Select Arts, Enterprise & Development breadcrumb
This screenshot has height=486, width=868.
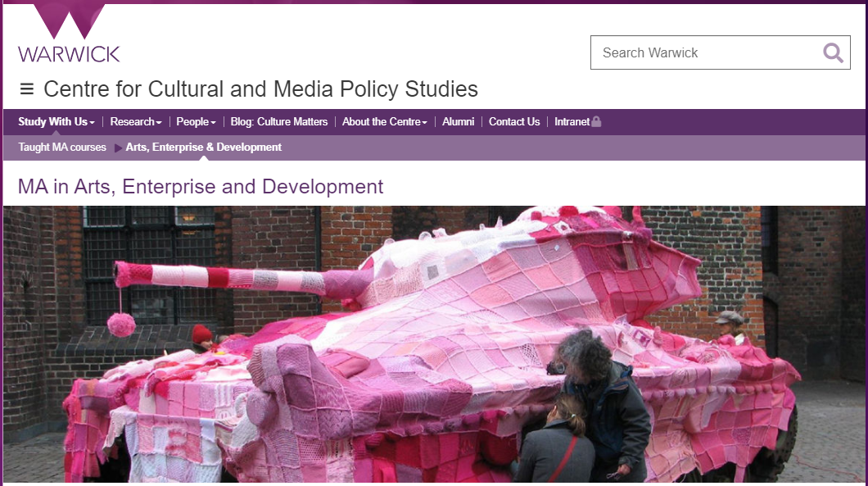tap(204, 148)
